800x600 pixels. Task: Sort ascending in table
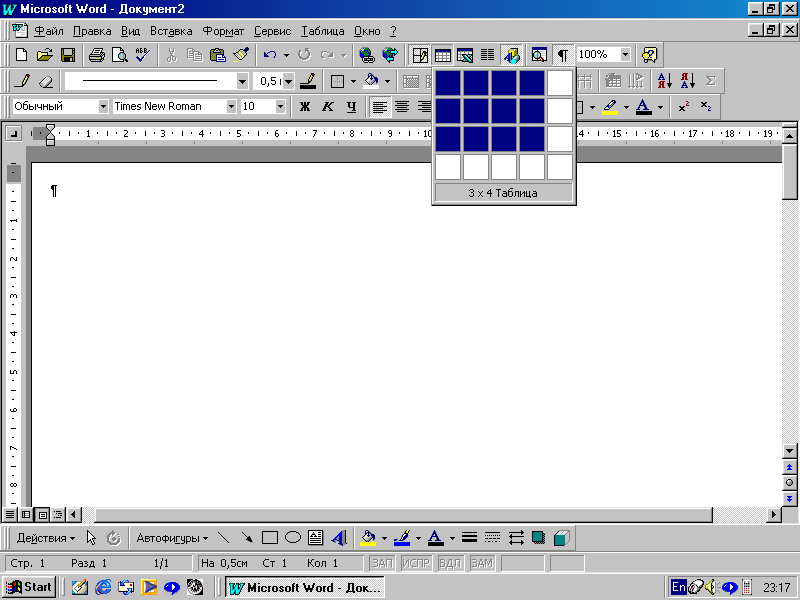click(x=664, y=81)
